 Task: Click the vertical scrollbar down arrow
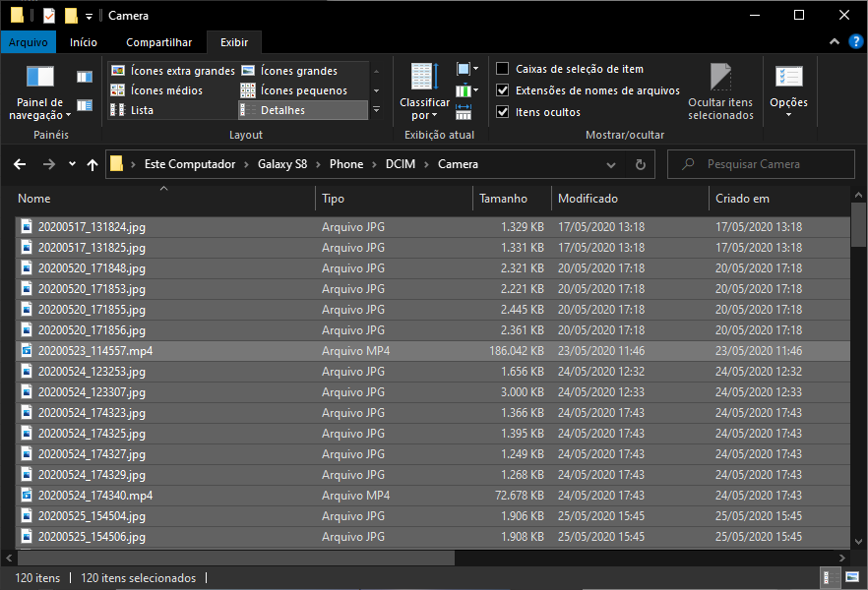pyautogui.click(x=858, y=542)
